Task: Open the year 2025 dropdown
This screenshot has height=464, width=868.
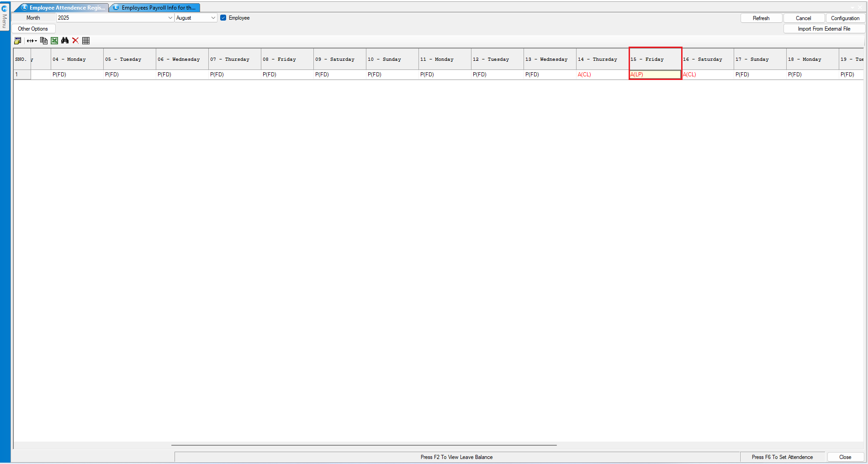Action: tap(170, 18)
